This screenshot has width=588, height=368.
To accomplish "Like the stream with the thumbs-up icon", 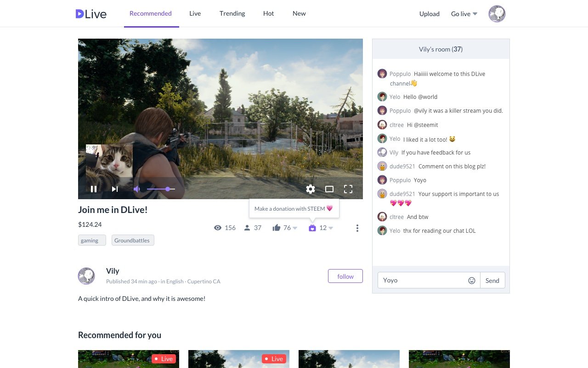I will (277, 227).
